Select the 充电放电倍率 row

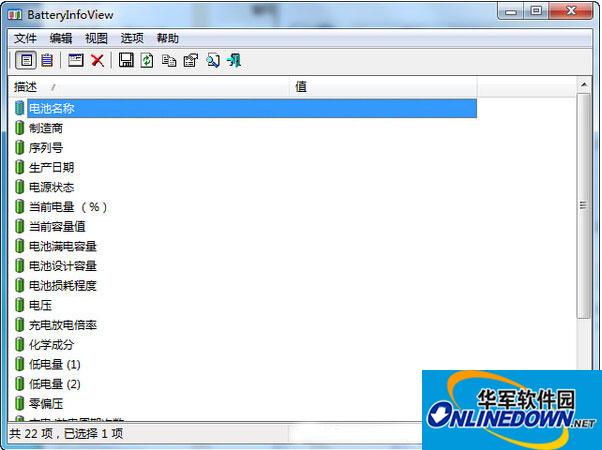[x=246, y=325]
